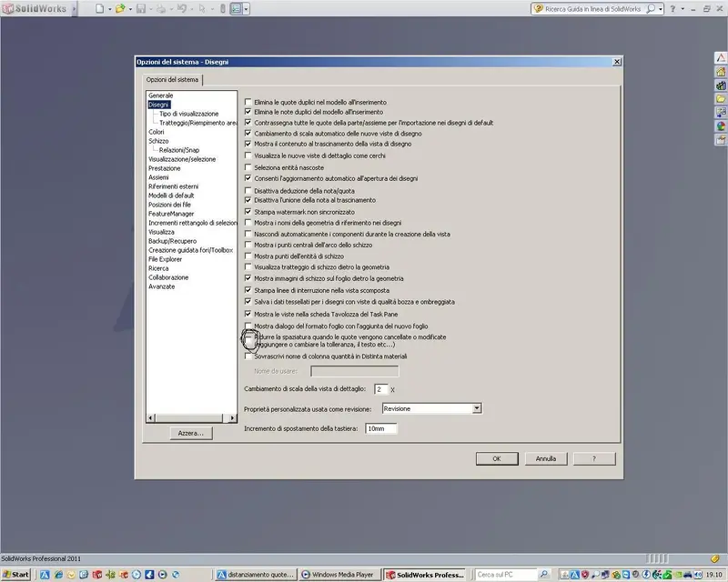Click the keyboard movement increment '10mm' field
This screenshot has width=728, height=582.
381,429
